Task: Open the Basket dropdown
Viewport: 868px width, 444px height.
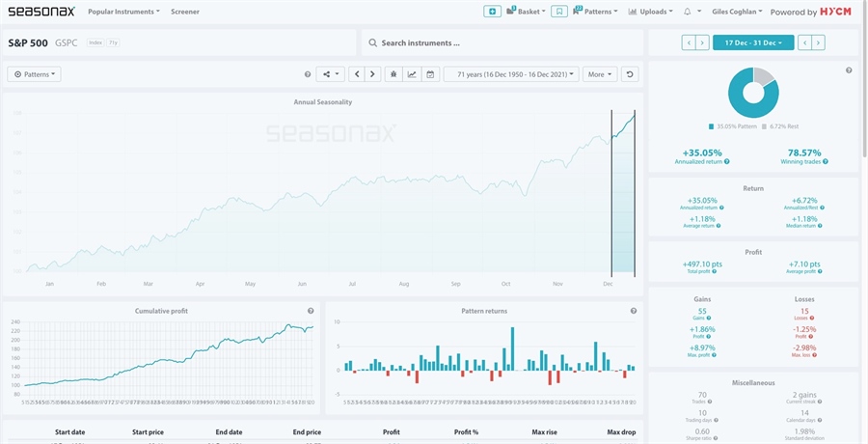Action: point(526,11)
